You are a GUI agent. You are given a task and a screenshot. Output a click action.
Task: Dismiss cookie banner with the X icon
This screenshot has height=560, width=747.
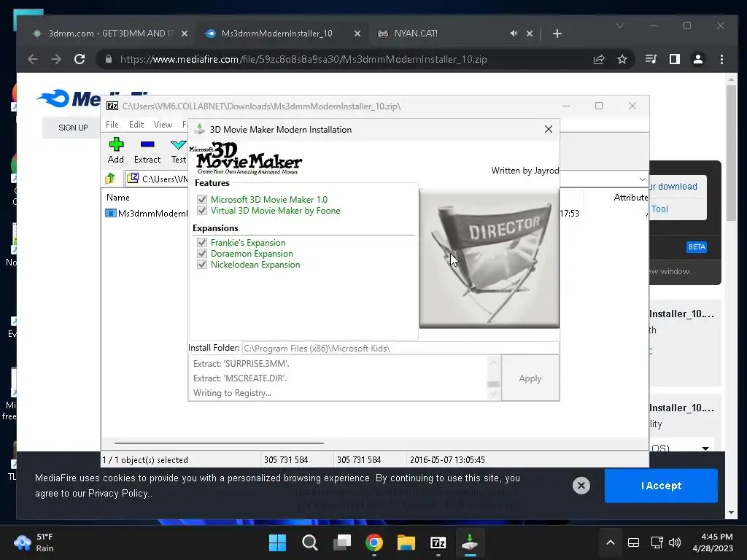pyautogui.click(x=581, y=486)
